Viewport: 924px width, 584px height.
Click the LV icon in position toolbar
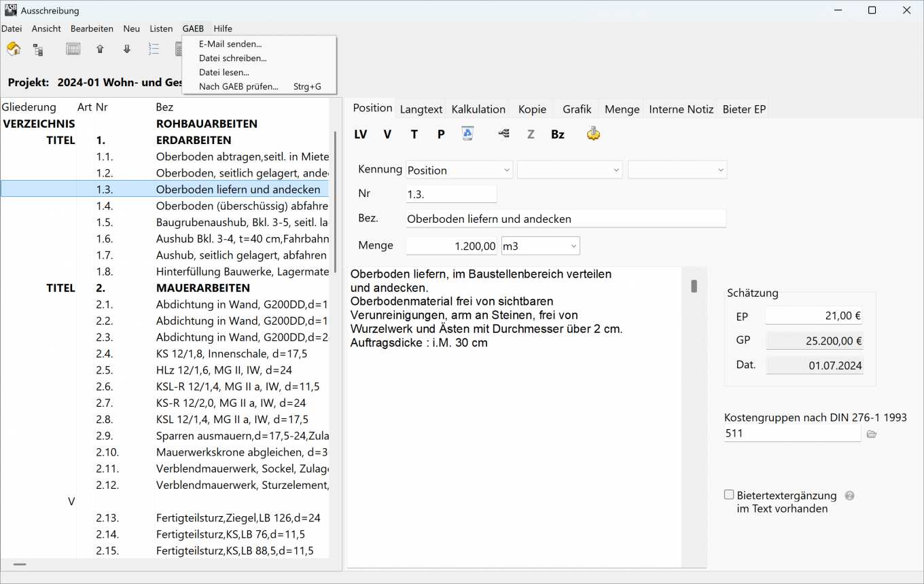[361, 134]
